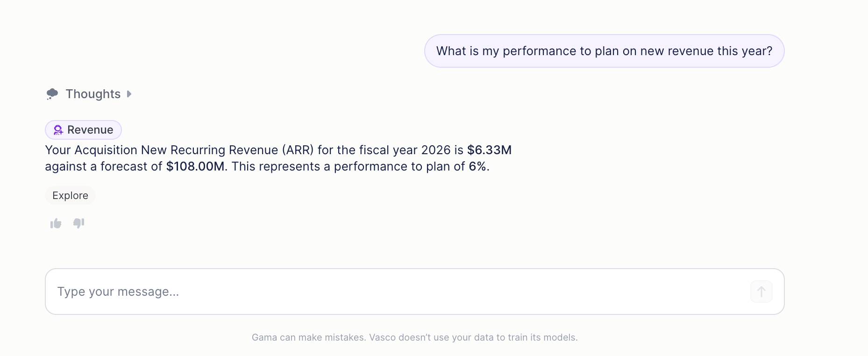Expand the Thoughts disclosure triangle

[x=129, y=94]
